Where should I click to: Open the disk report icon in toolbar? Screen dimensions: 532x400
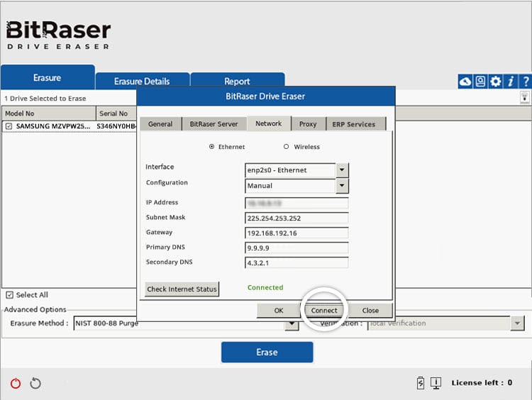pyautogui.click(x=480, y=82)
